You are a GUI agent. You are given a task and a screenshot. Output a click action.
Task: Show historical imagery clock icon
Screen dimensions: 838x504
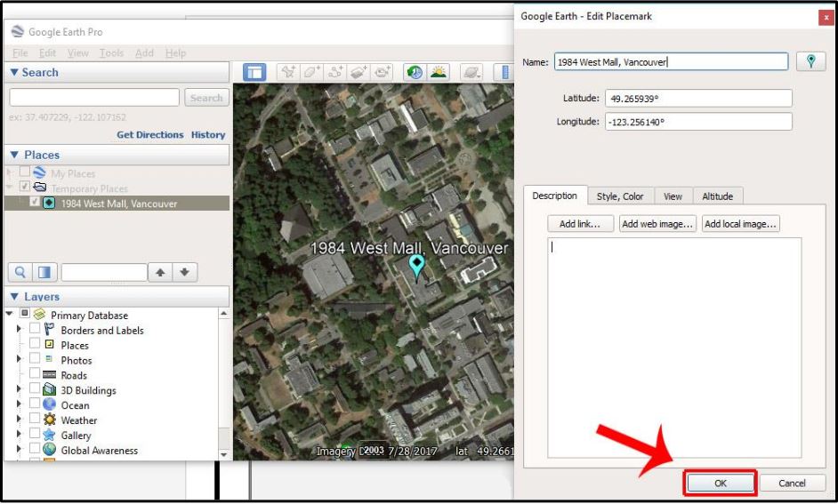(x=415, y=72)
